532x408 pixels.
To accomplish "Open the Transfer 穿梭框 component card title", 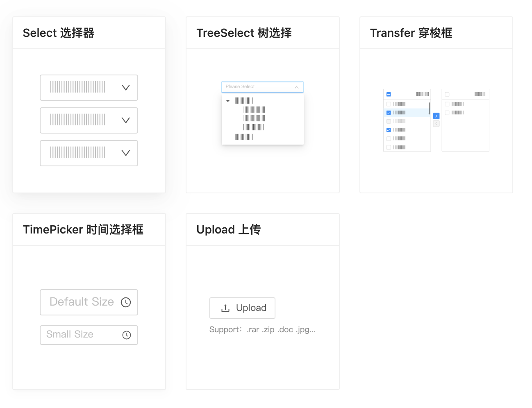I will (x=411, y=33).
